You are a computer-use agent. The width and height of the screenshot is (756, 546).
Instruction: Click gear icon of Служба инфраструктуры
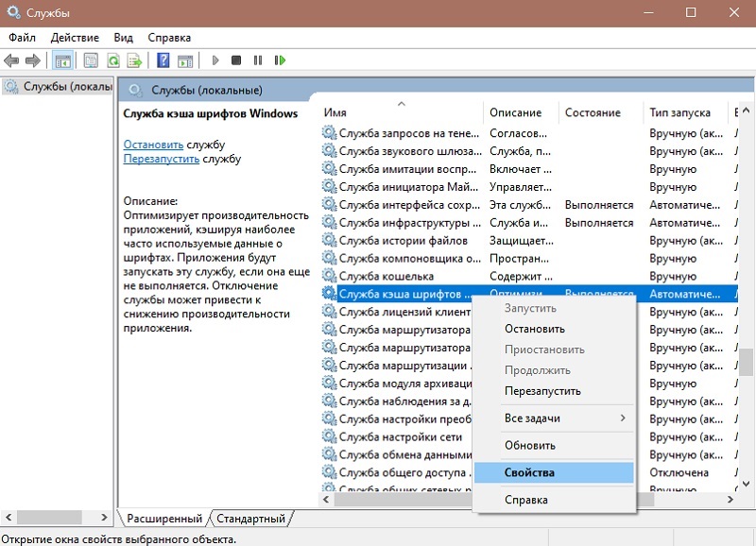point(329,222)
